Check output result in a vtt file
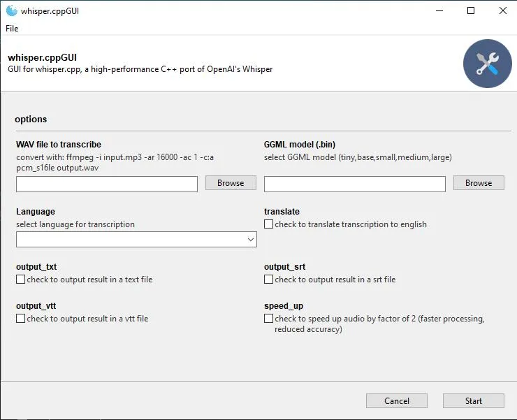Screen dimensions: 517x420 [20, 319]
